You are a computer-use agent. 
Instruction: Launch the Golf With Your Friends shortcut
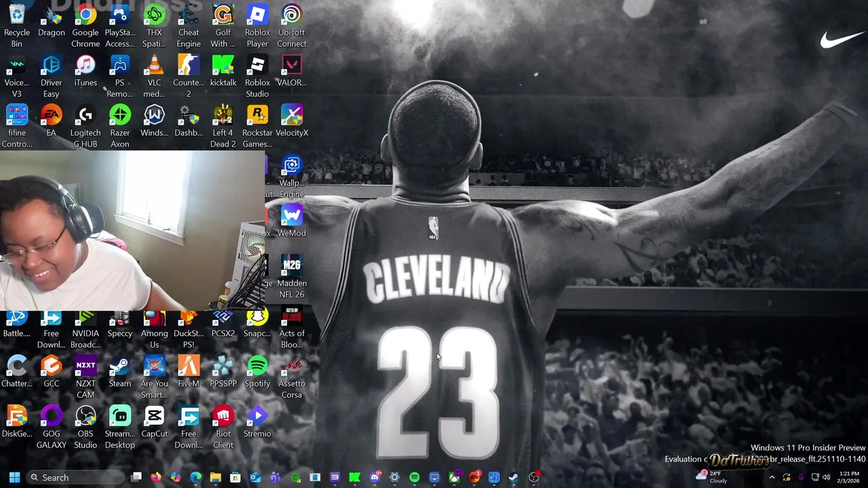[223, 26]
